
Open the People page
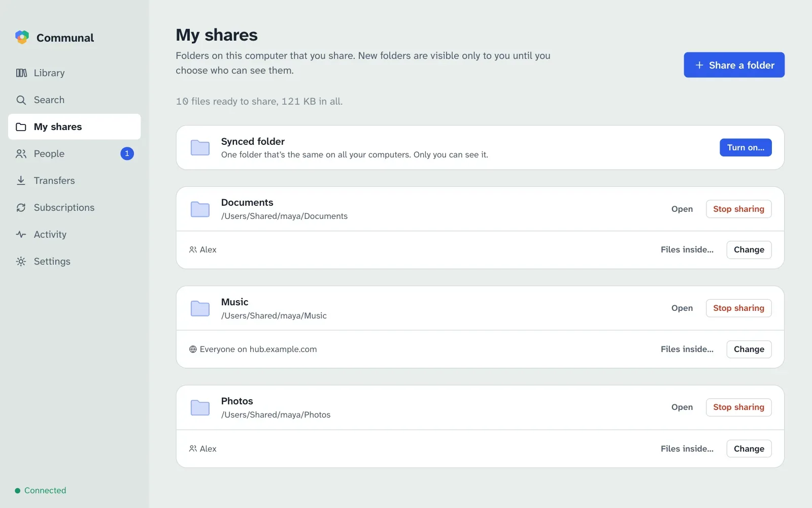74,153
